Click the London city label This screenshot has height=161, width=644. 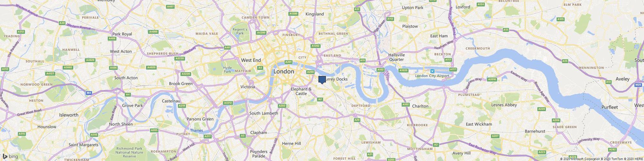coord(284,71)
